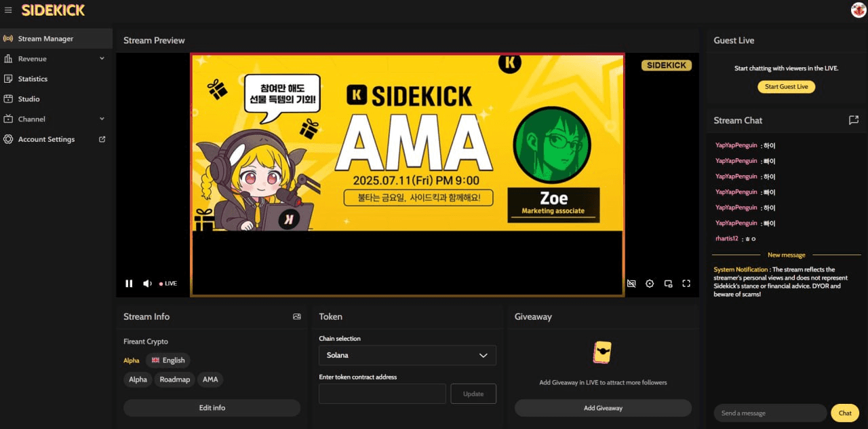Pop out the Stream Chat window
Viewport: 868px width, 429px height.
[x=854, y=120]
